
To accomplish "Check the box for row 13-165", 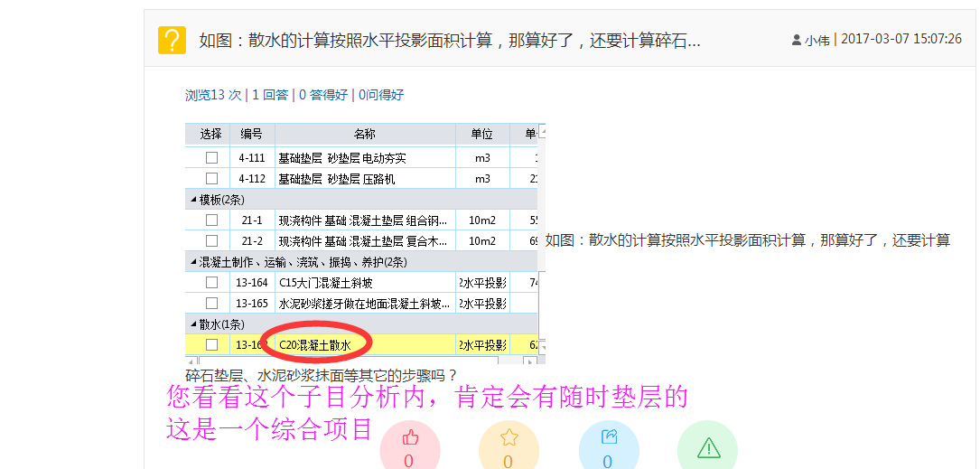I will (212, 304).
